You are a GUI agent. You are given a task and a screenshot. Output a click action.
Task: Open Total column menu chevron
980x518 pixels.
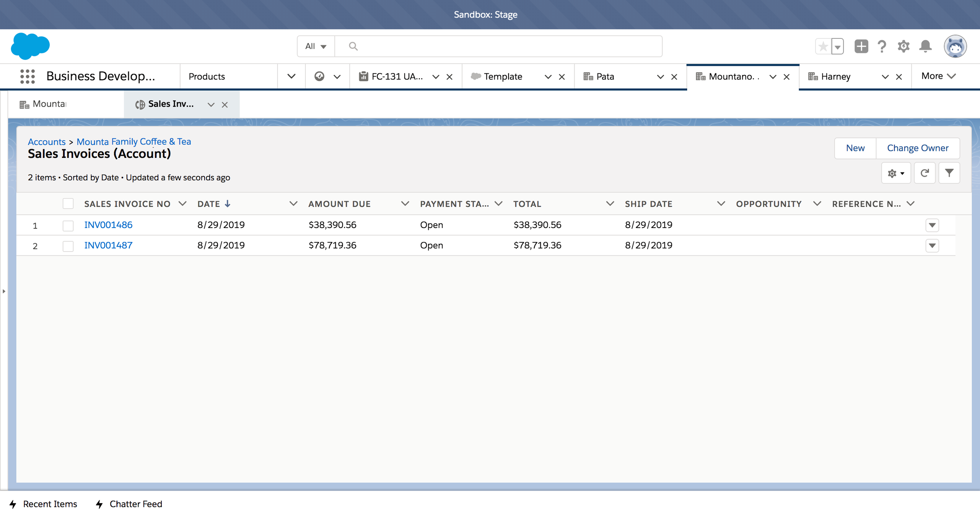point(610,204)
